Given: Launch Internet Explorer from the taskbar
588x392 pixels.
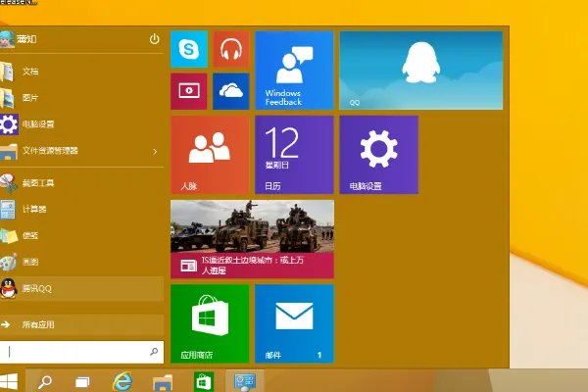Looking at the screenshot, I should pyautogui.click(x=122, y=382).
